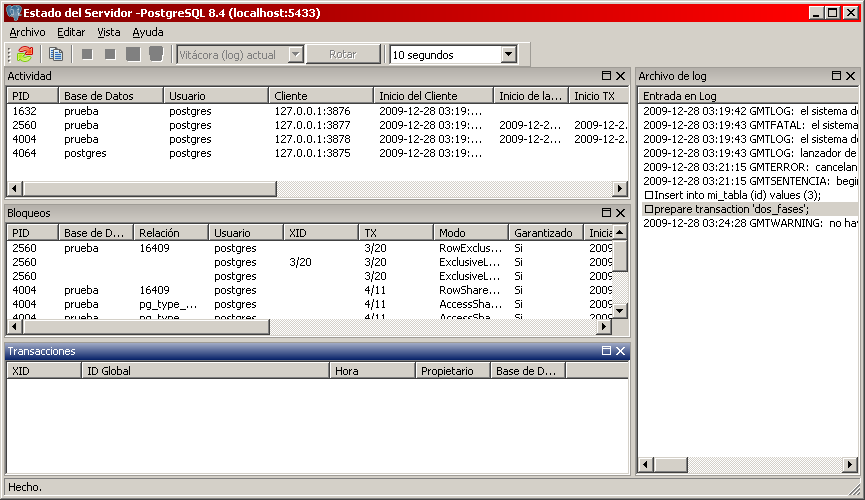Click the 'Hecho.' status bar text
Viewport: 865px width, 500px height.
click(x=25, y=487)
